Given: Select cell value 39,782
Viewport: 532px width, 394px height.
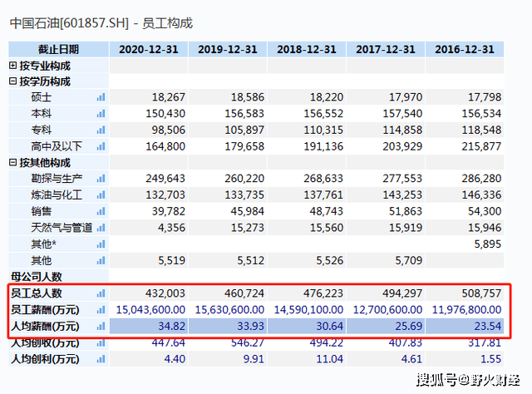Looking at the screenshot, I should coord(168,211).
